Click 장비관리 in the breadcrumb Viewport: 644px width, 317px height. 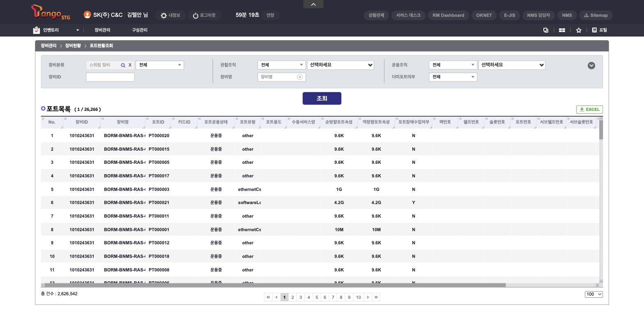(x=48, y=46)
